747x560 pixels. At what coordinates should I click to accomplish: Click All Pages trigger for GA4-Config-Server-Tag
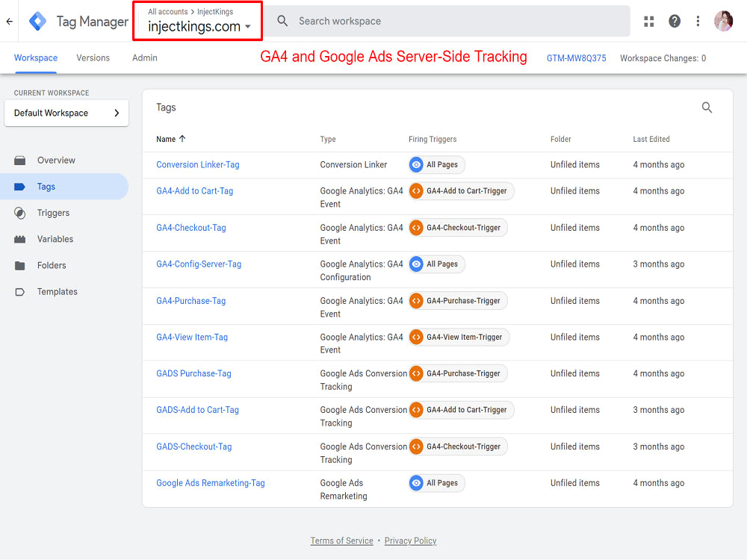436,264
